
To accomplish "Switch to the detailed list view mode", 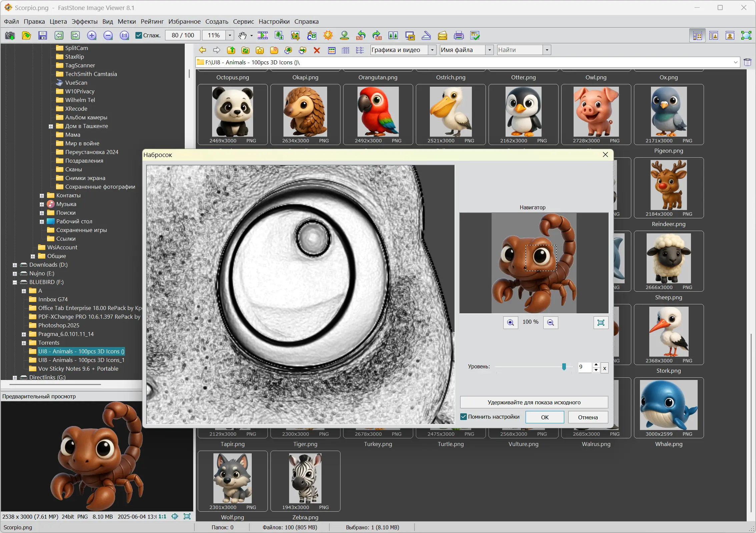I will pos(345,50).
